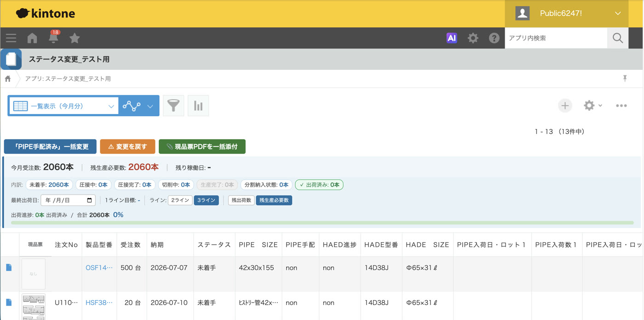Click the breadcrumb home icon

click(x=8, y=79)
